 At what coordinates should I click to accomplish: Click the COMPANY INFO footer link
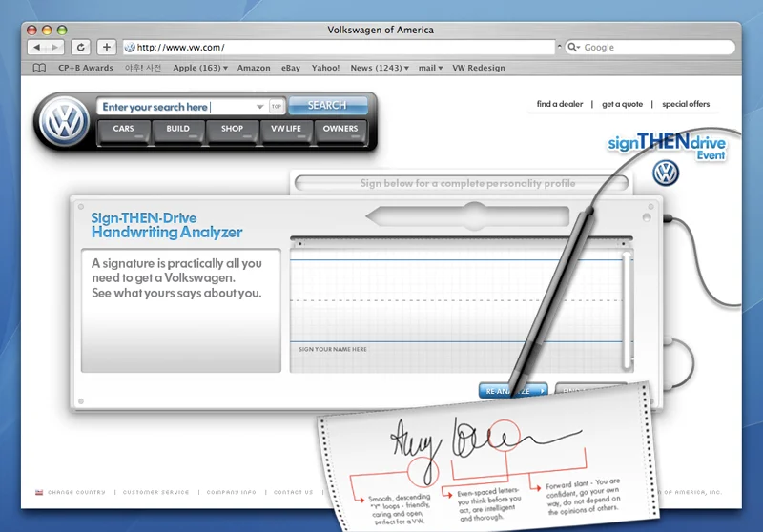[231, 492]
